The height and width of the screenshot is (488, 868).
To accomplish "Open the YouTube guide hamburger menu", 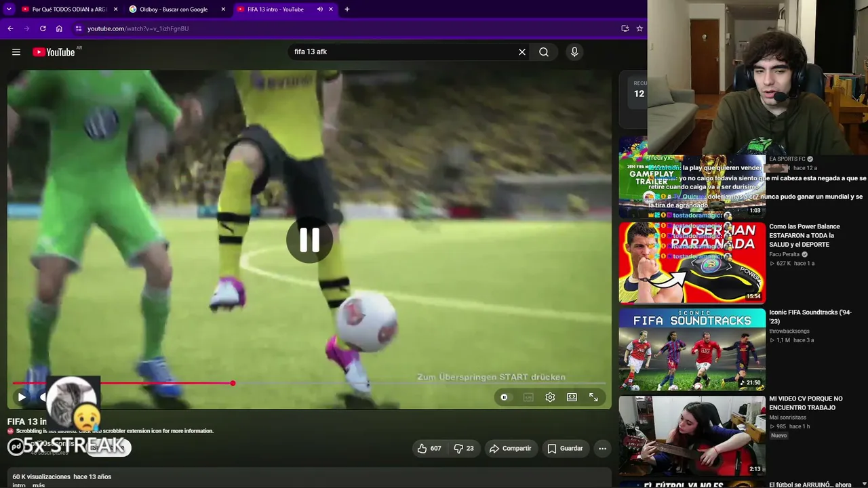I will tap(16, 52).
